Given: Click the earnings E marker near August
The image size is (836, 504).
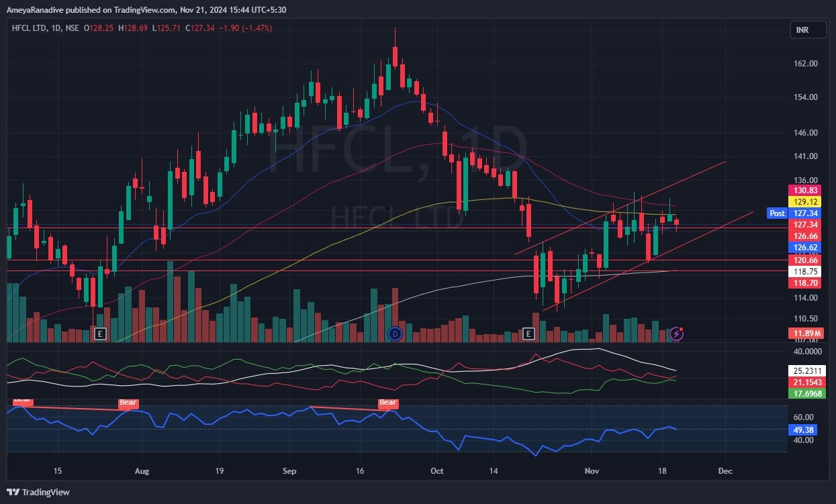Looking at the screenshot, I should coord(101,334).
